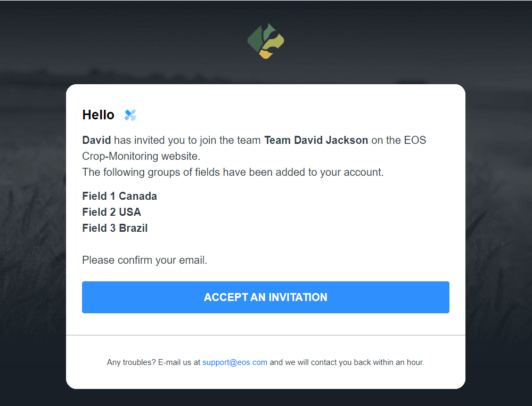Click the 'following groups of fields' sentence
The image size is (532, 406).
(x=233, y=173)
